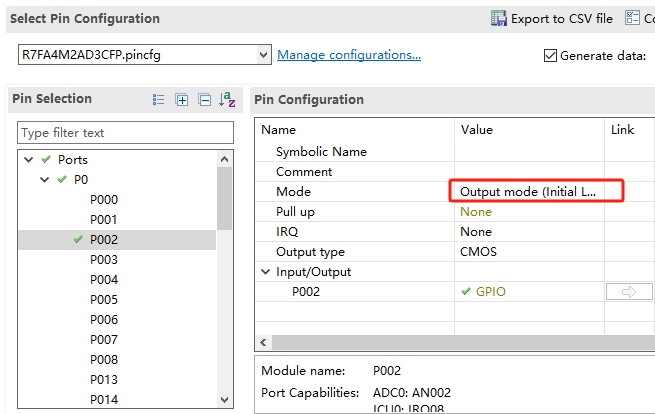655x414 pixels.
Task: Select pin P001 in the tree
Action: 104,220
